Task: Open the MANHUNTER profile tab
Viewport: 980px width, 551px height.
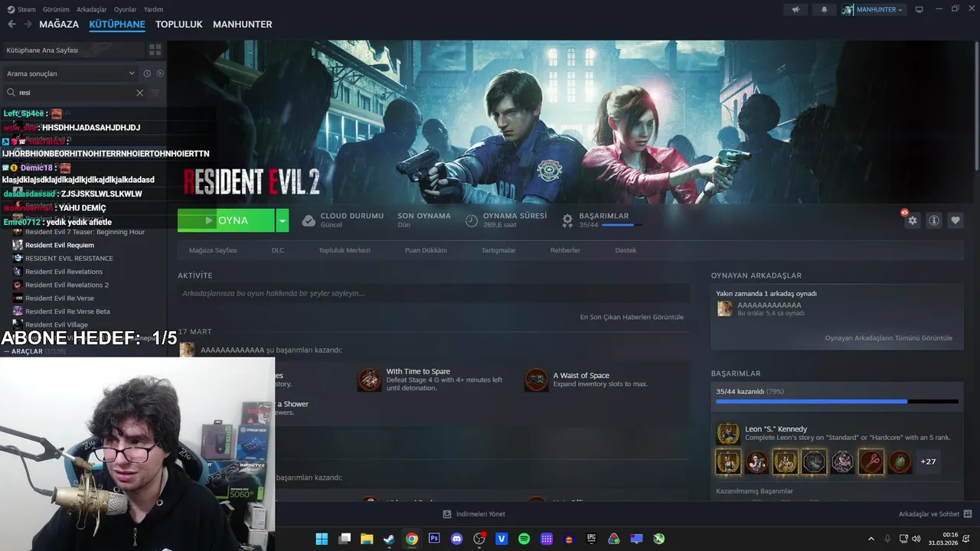Action: pos(242,24)
